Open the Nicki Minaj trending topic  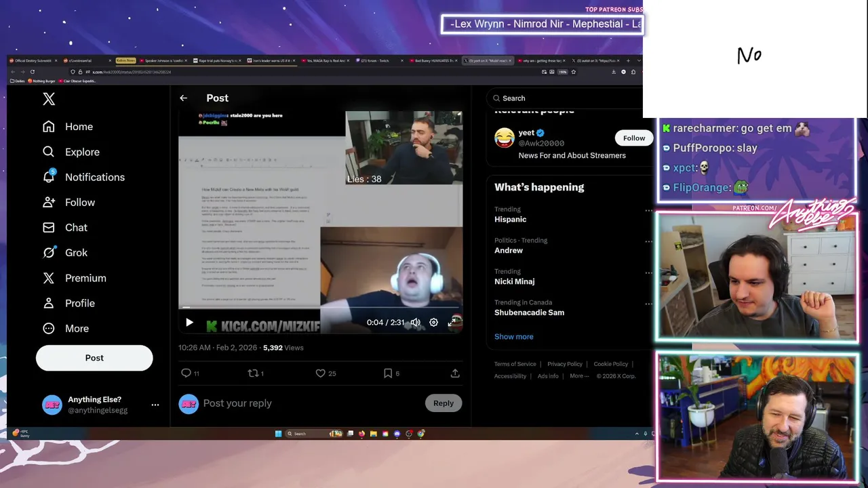[514, 282]
